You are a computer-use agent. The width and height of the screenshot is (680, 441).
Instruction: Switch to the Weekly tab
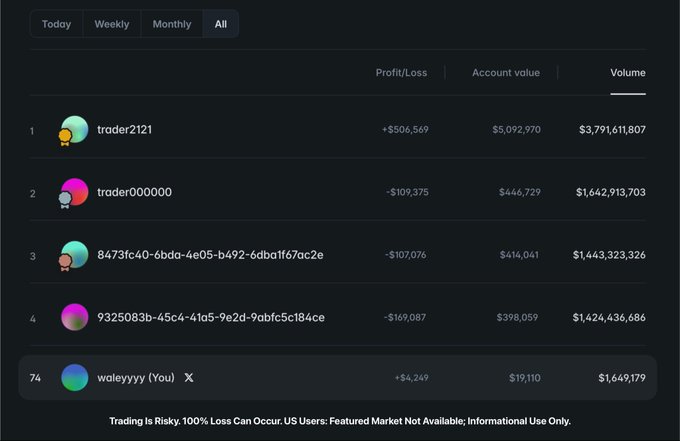112,24
